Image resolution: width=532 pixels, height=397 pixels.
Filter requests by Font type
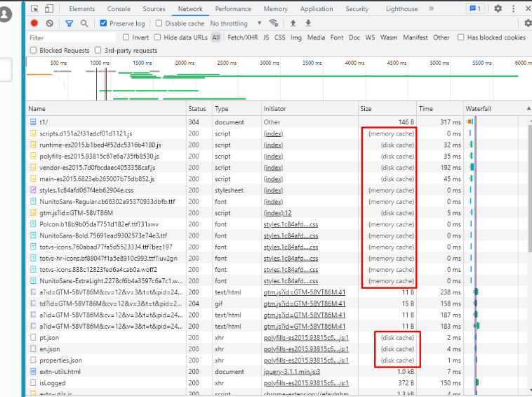(337, 37)
